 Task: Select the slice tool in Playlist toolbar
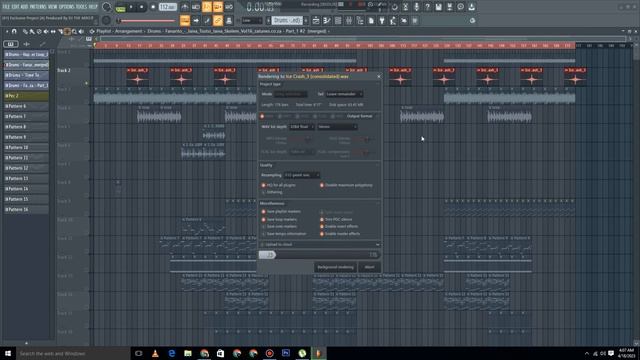coord(60,31)
